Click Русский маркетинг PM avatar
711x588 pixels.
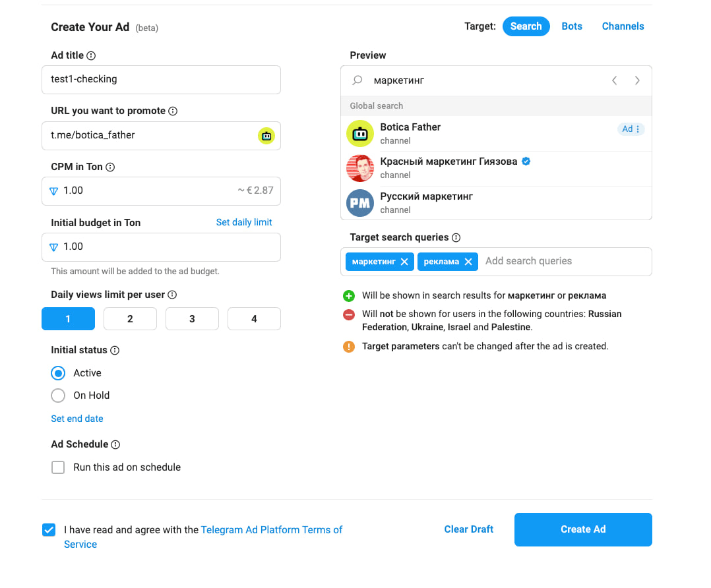360,203
